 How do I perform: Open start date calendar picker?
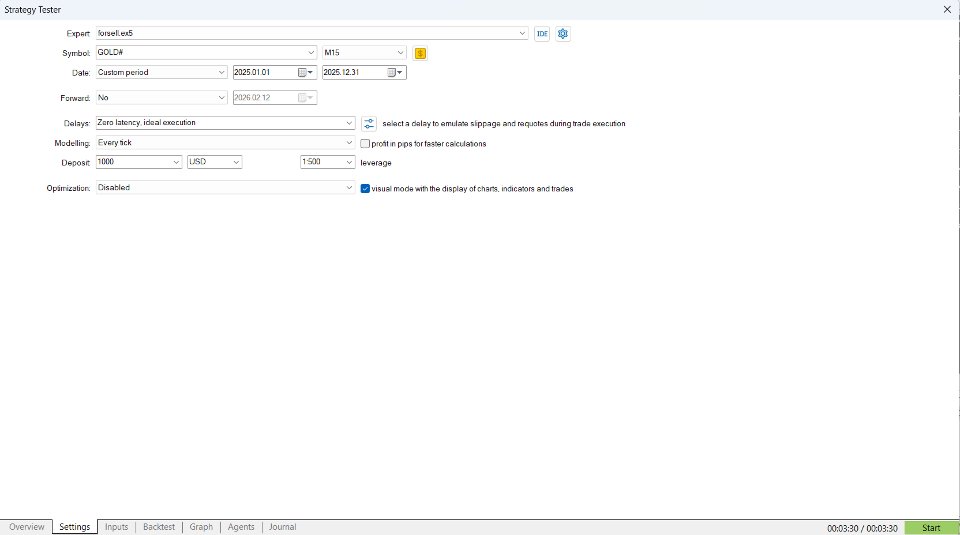tap(306, 72)
